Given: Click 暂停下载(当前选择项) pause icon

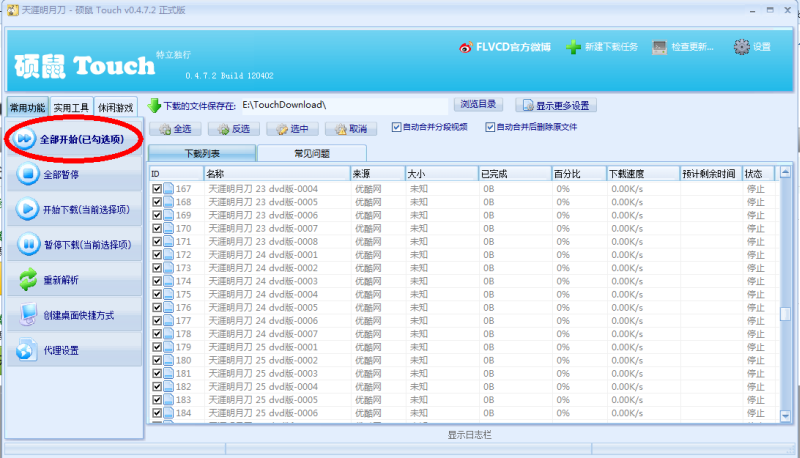Looking at the screenshot, I should pyautogui.click(x=28, y=244).
